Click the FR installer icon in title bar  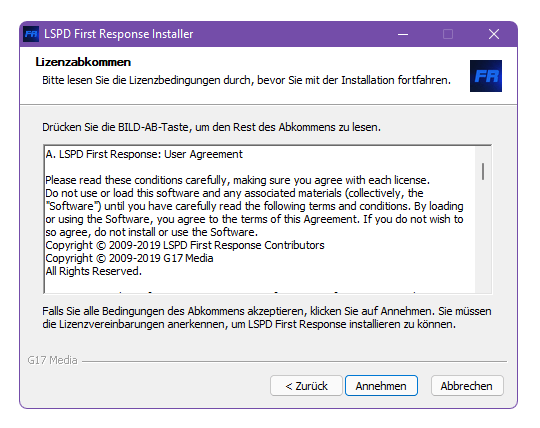31,34
